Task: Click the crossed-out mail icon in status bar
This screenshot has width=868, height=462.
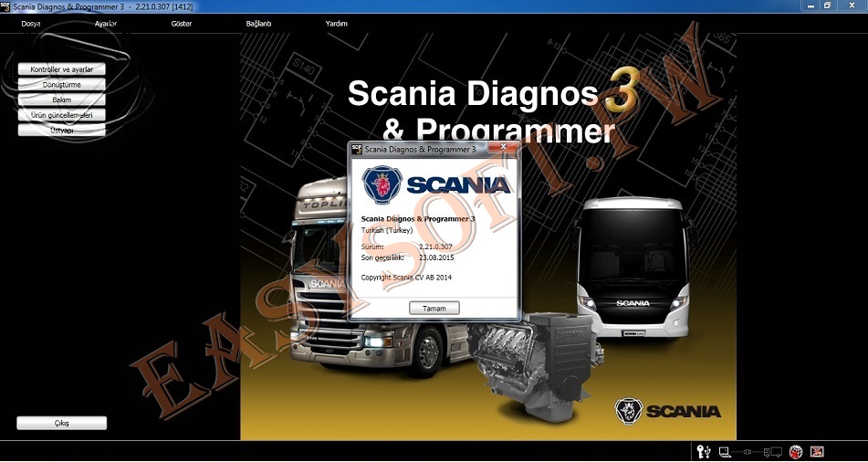Action: pyautogui.click(x=817, y=452)
